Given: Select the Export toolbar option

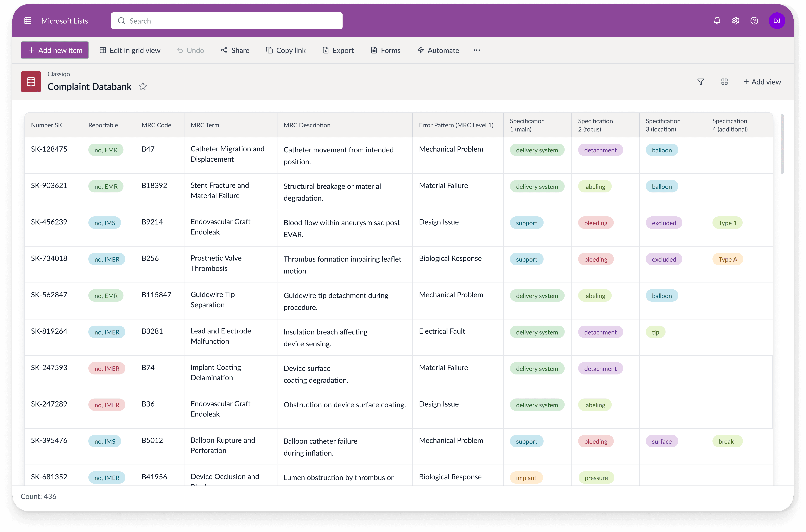Looking at the screenshot, I should (338, 50).
